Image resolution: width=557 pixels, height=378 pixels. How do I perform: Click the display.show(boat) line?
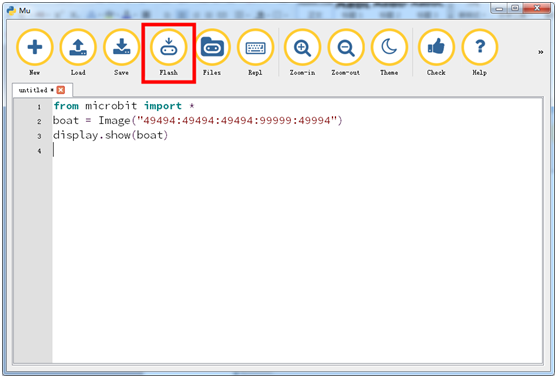110,135
